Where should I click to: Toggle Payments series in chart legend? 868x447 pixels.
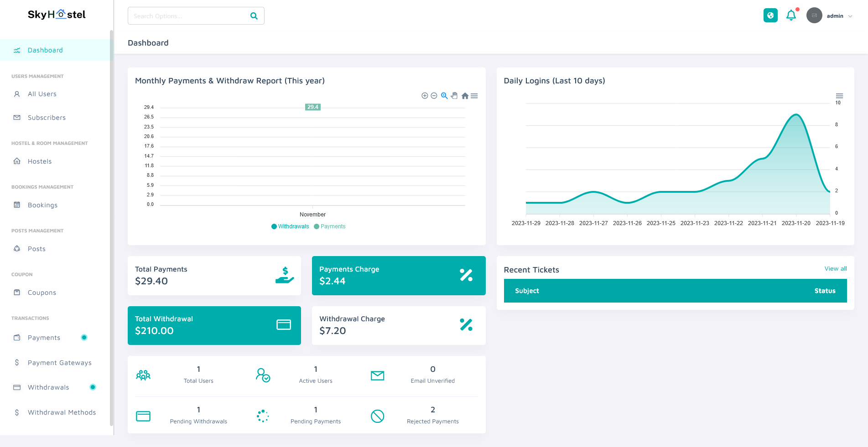coord(330,226)
